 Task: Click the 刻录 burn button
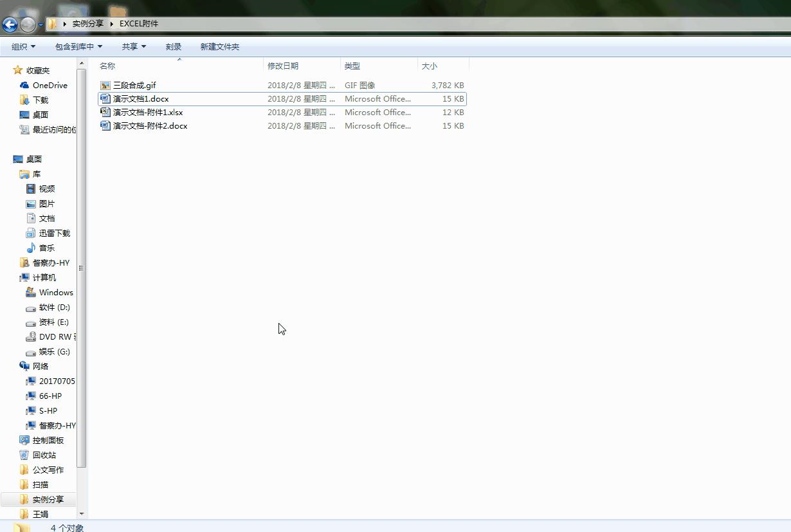(x=174, y=47)
